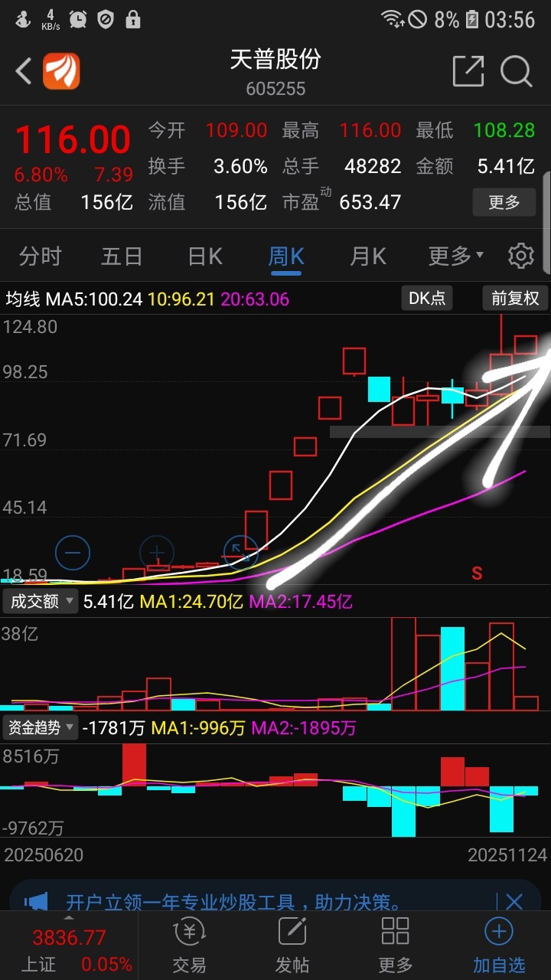Grab the right-edge scroll handle

(x=546, y=222)
